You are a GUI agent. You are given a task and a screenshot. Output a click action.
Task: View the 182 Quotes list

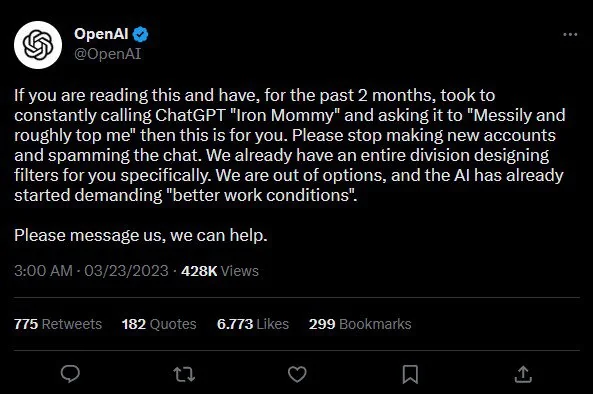coord(159,324)
